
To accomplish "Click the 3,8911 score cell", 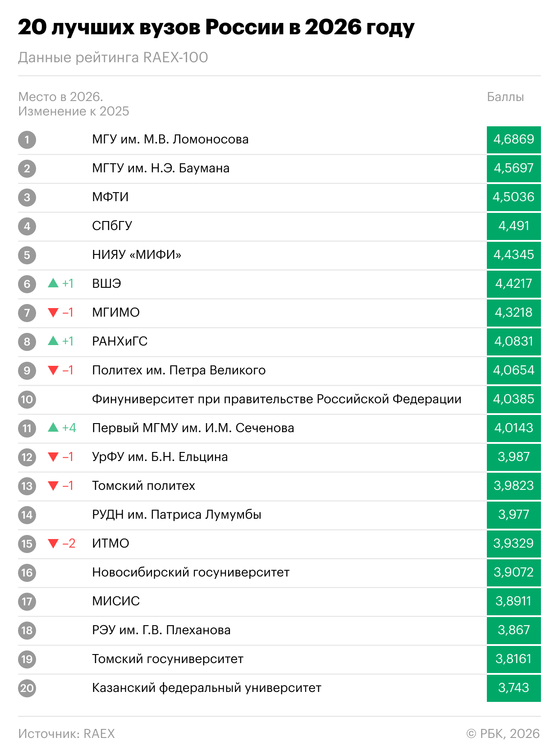I will tap(514, 602).
